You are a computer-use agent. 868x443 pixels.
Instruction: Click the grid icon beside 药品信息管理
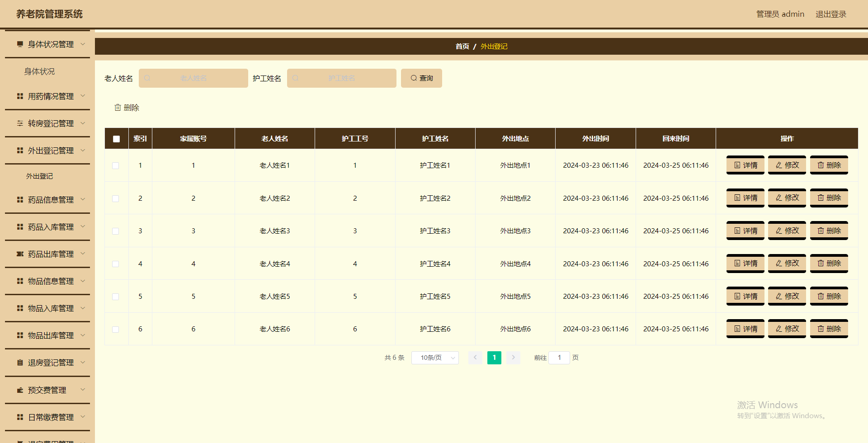pos(20,199)
